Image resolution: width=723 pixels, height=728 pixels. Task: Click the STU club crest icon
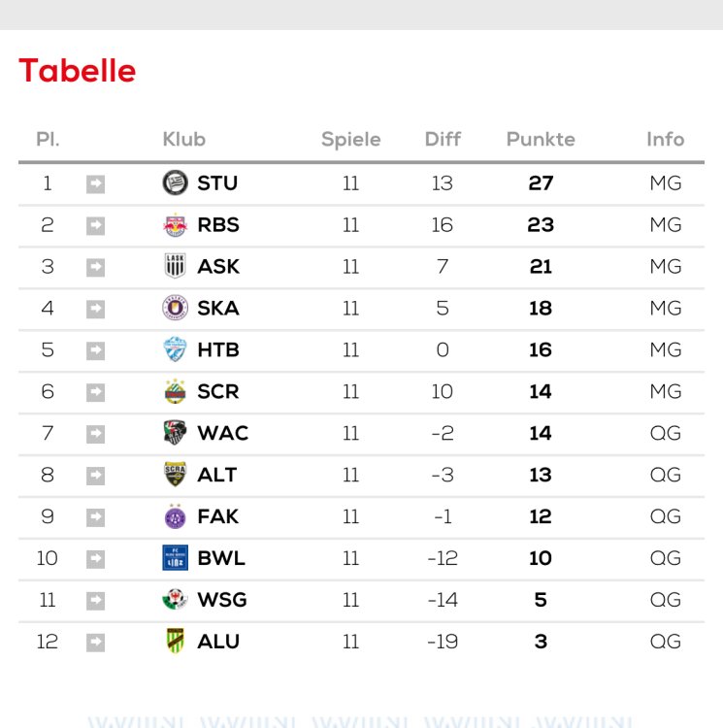[x=175, y=182]
